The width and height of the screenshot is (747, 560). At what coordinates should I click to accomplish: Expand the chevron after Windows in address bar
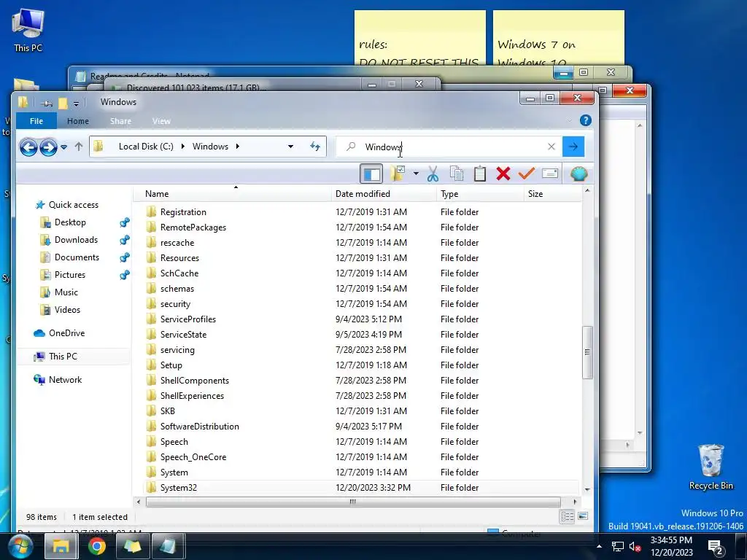[237, 146]
